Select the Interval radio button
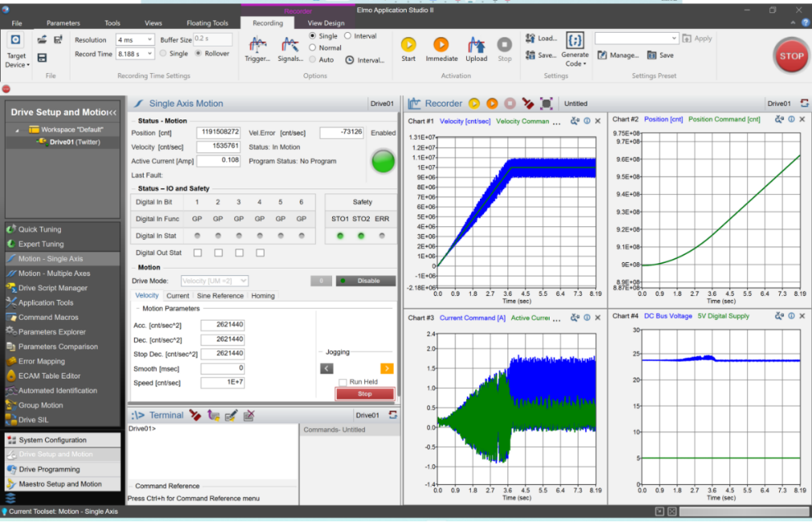The image size is (812, 522). point(348,36)
